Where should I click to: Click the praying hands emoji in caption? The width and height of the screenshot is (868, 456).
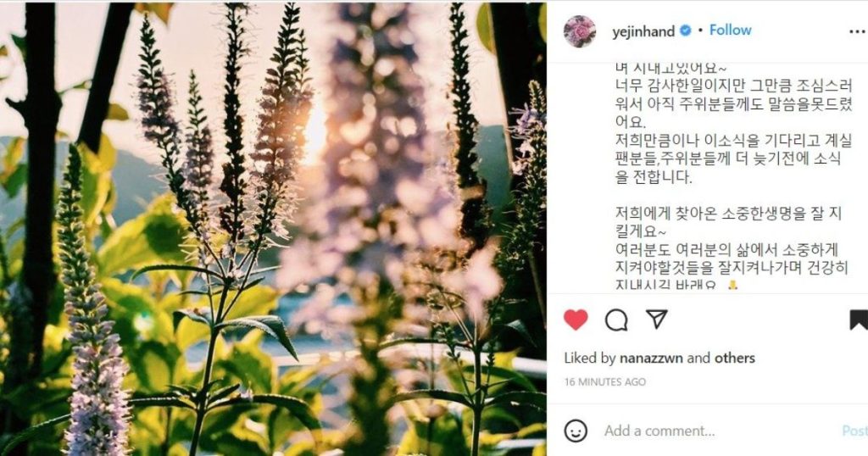pos(732,285)
